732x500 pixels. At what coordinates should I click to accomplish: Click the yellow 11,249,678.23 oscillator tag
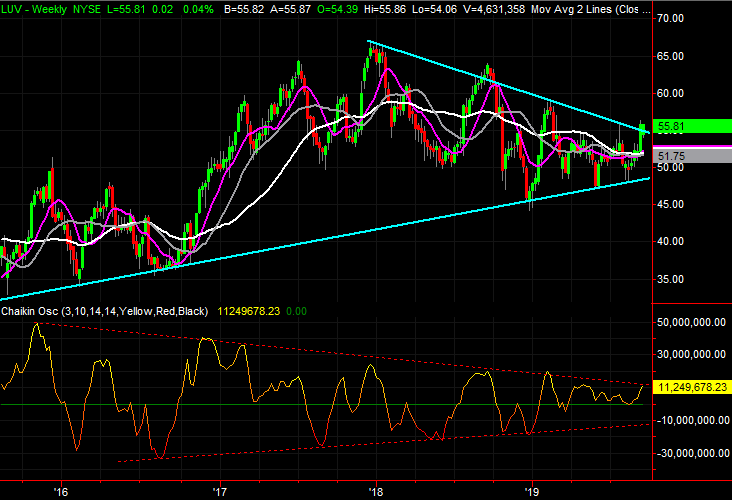click(x=692, y=387)
